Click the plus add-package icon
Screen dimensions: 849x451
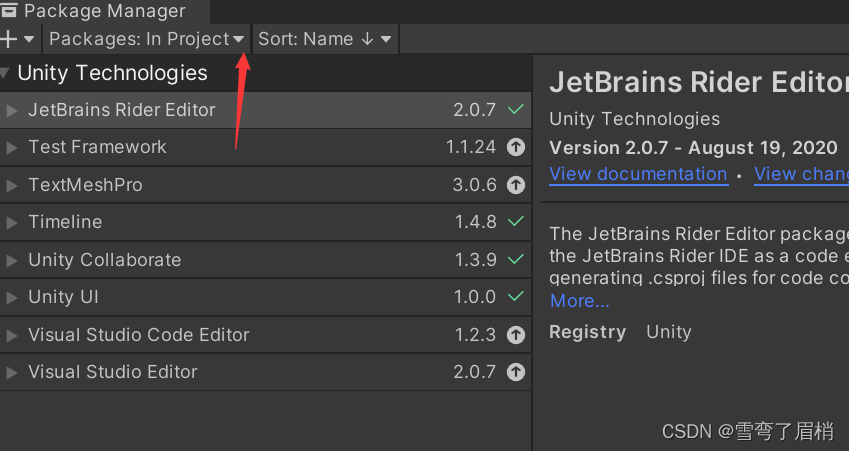click(x=8, y=39)
